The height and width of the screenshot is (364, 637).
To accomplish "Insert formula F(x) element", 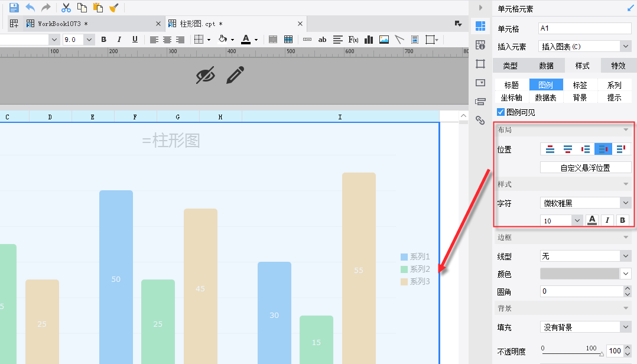I will coord(353,40).
